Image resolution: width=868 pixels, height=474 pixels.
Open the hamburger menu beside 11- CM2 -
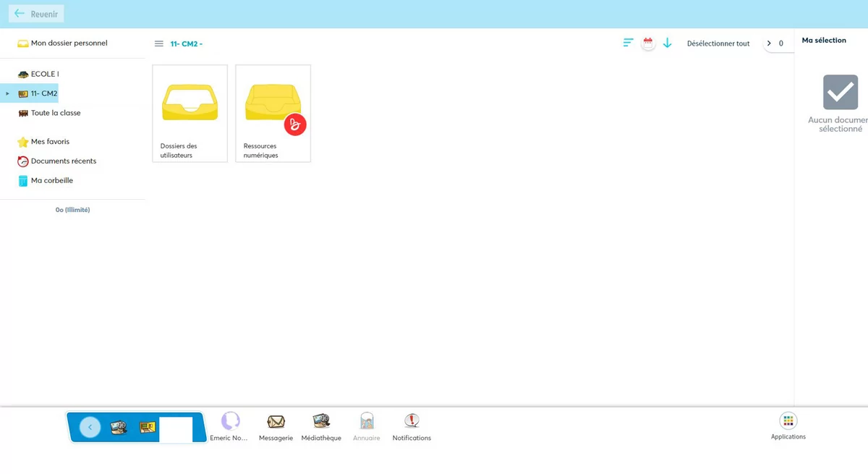coord(159,43)
